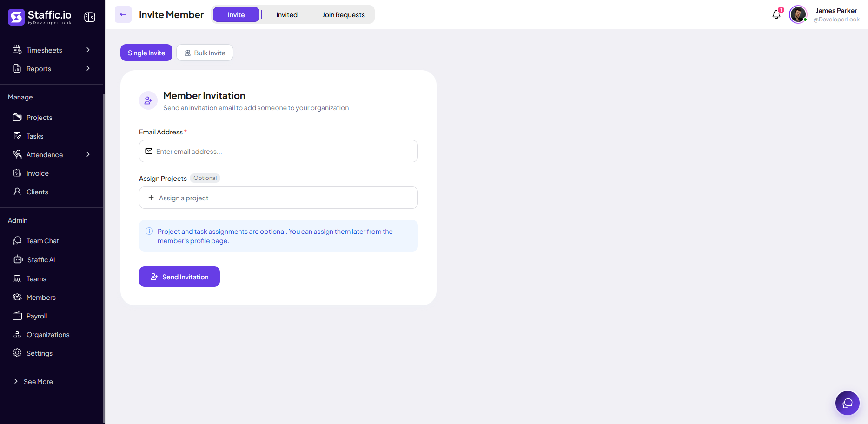
Task: Click the Invite Member page title
Action: [x=171, y=14]
